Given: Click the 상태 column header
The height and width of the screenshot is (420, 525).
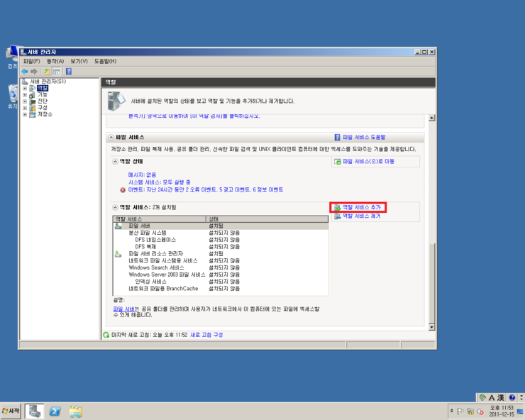Looking at the screenshot, I should pos(267,219).
